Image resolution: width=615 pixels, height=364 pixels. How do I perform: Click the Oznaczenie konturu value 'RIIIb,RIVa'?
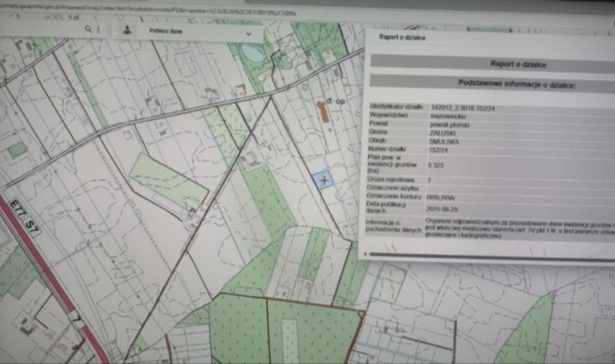point(440,197)
